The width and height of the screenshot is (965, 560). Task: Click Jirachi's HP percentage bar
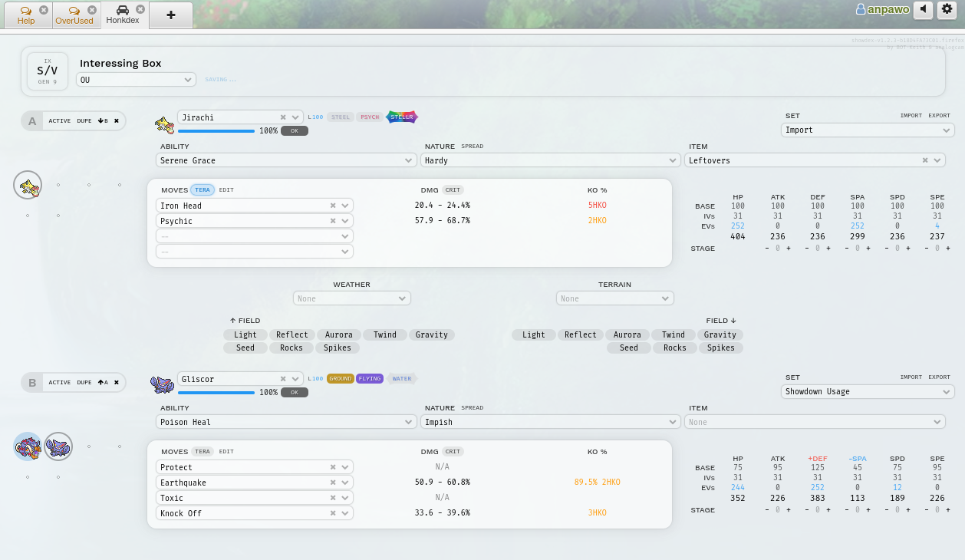pos(216,131)
